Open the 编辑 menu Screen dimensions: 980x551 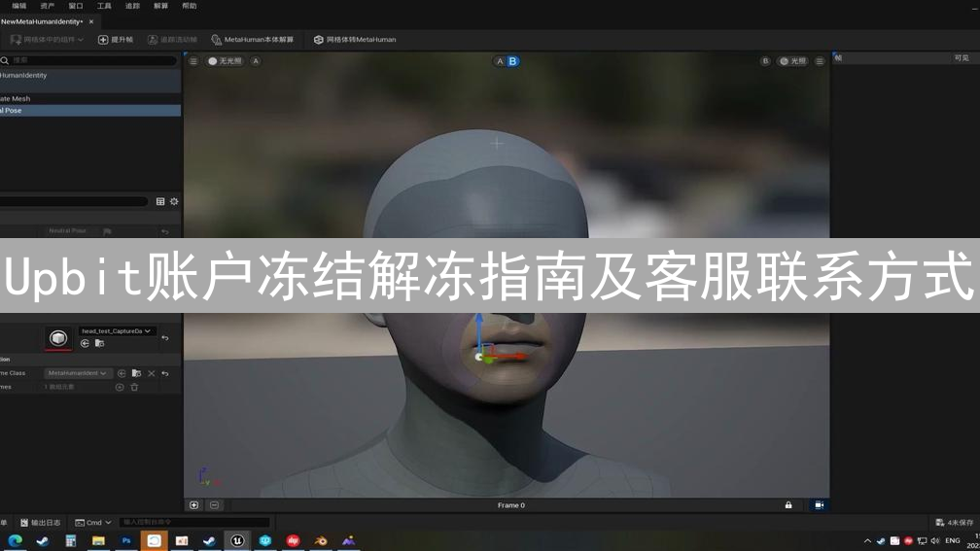19,6
